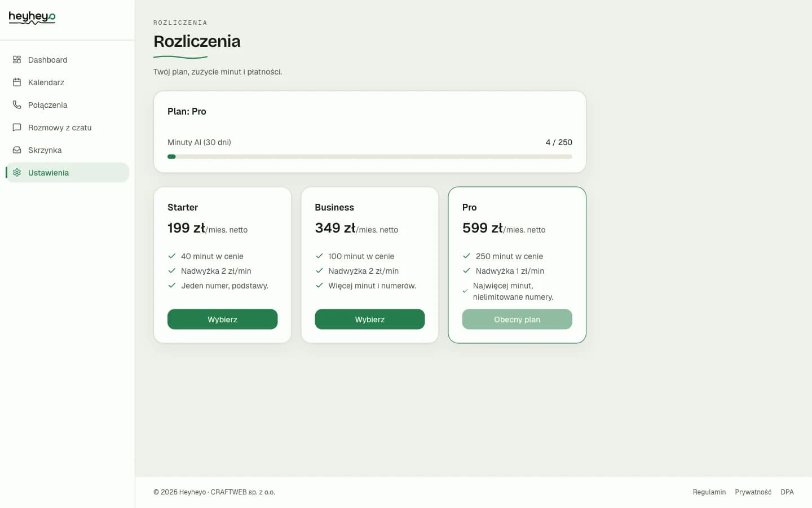The height and width of the screenshot is (508, 812).
Task: Open Połączenia section
Action: [x=68, y=105]
